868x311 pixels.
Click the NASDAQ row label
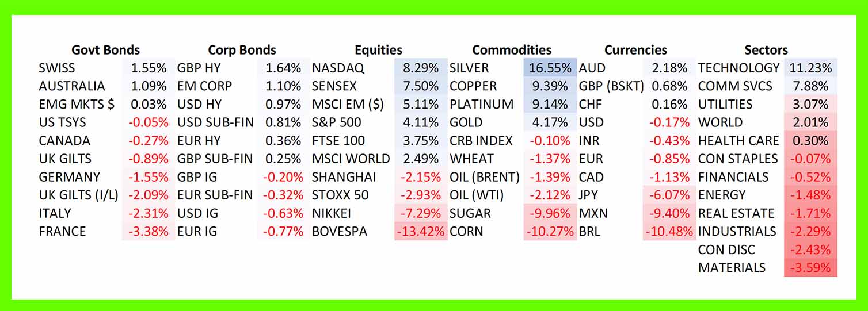point(338,68)
